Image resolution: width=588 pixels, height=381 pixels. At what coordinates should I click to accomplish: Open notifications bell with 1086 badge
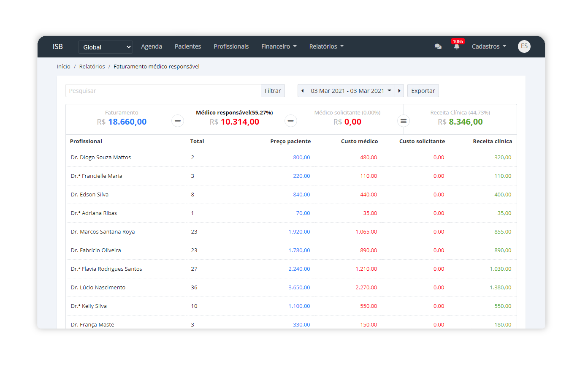(457, 46)
